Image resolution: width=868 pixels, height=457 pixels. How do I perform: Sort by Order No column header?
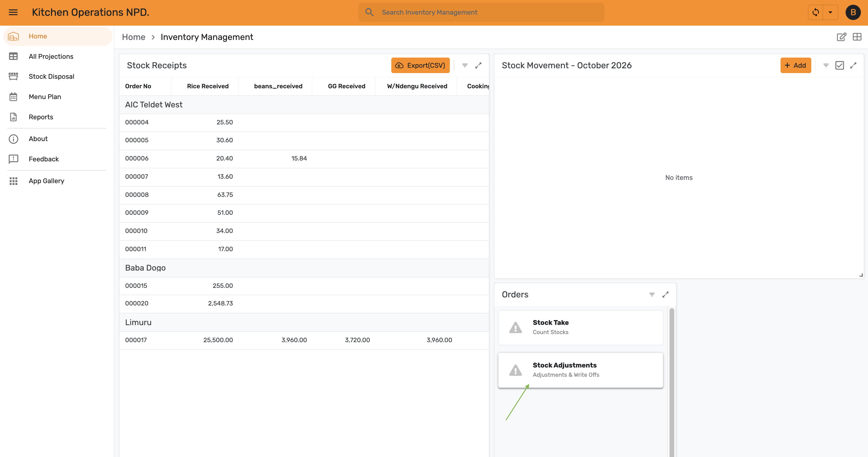tap(138, 86)
